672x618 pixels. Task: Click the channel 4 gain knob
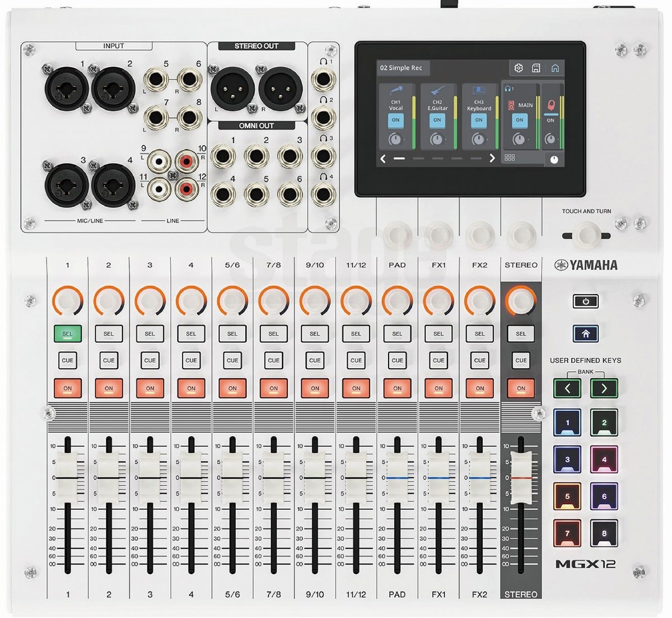pos(191,301)
